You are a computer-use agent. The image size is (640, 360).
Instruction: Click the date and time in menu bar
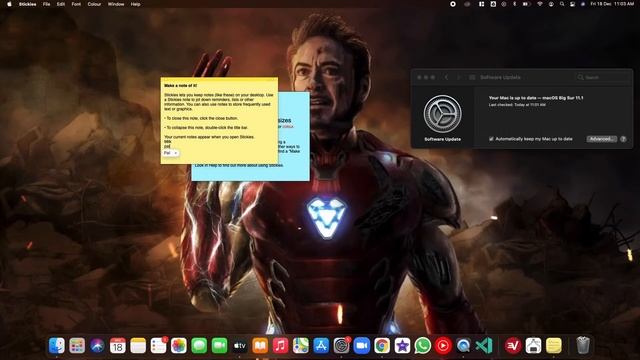[613, 4]
